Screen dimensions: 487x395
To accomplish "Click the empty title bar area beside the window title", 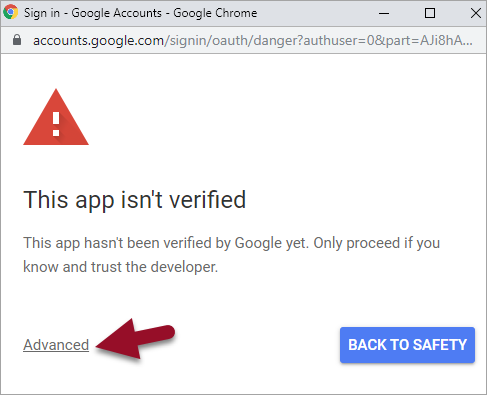I will pyautogui.click(x=317, y=13).
